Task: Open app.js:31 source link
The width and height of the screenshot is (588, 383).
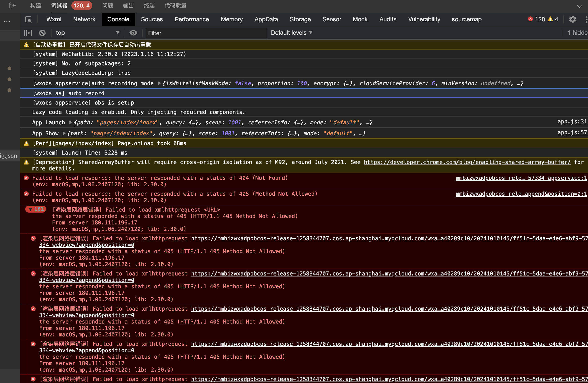Action: (572, 122)
